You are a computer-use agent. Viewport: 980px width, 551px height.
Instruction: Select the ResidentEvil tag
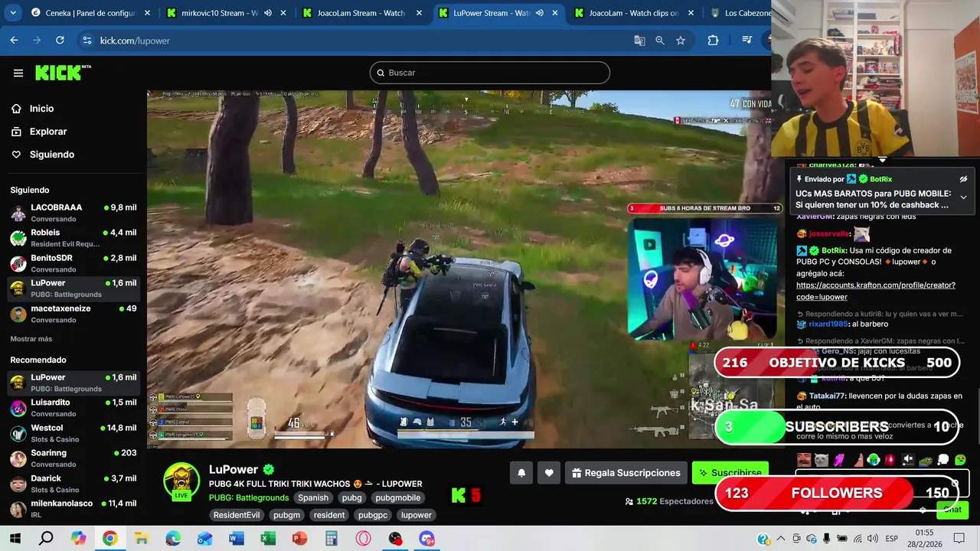pyautogui.click(x=237, y=515)
